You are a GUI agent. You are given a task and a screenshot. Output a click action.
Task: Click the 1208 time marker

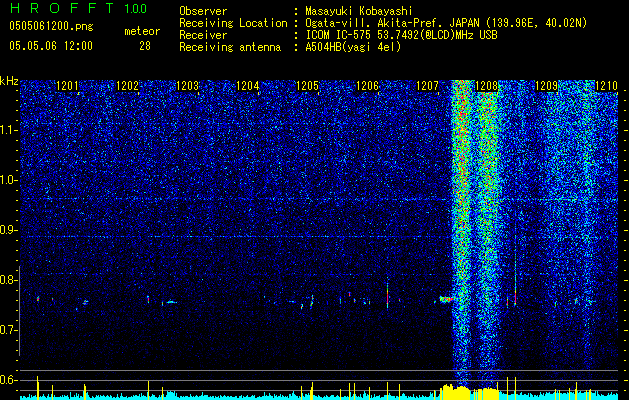pyautogui.click(x=487, y=86)
